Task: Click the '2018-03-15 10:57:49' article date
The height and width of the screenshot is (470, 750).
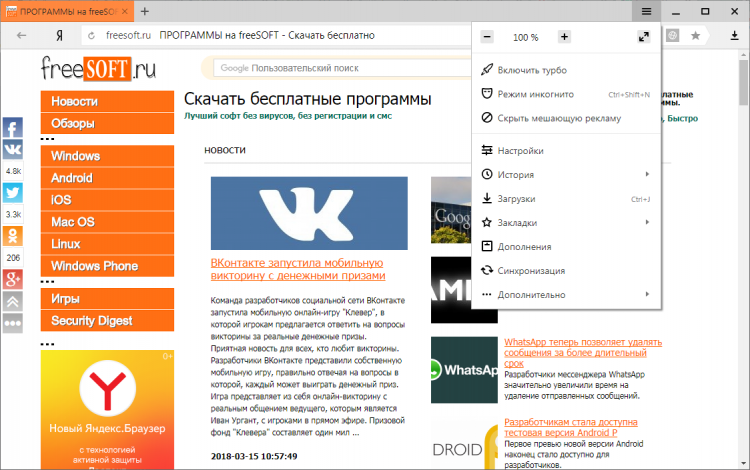Action: tap(254, 456)
